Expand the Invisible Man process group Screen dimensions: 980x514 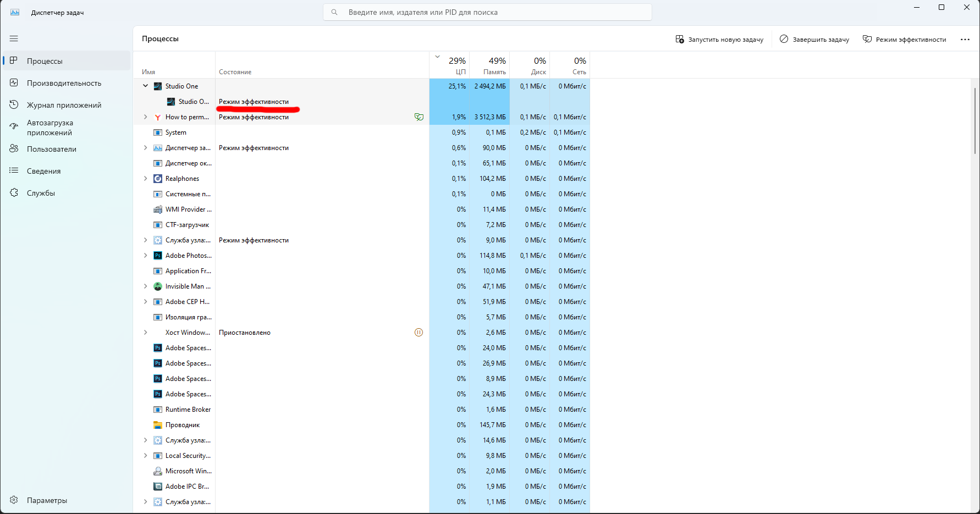tap(145, 286)
